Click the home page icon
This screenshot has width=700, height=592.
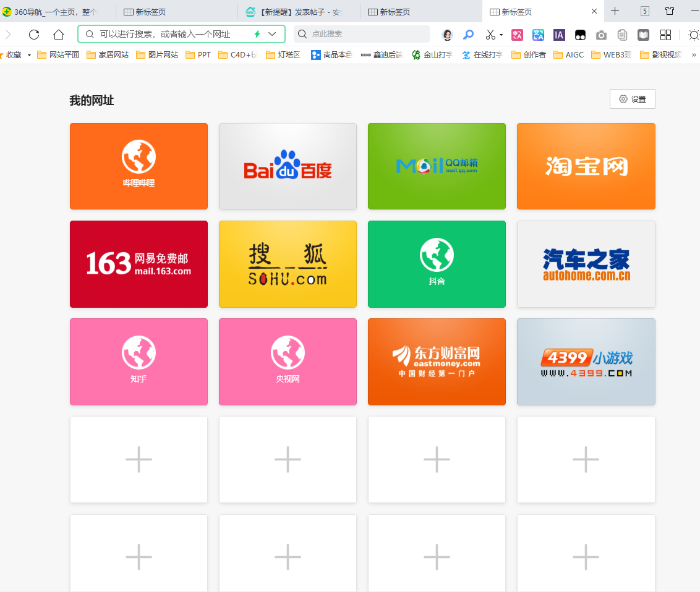[x=59, y=35]
